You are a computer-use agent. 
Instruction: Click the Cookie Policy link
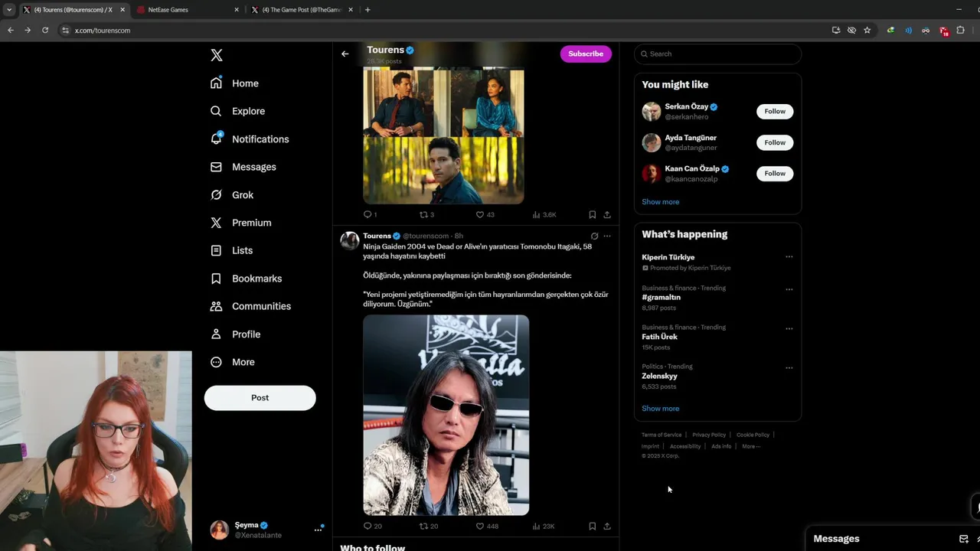(x=753, y=435)
